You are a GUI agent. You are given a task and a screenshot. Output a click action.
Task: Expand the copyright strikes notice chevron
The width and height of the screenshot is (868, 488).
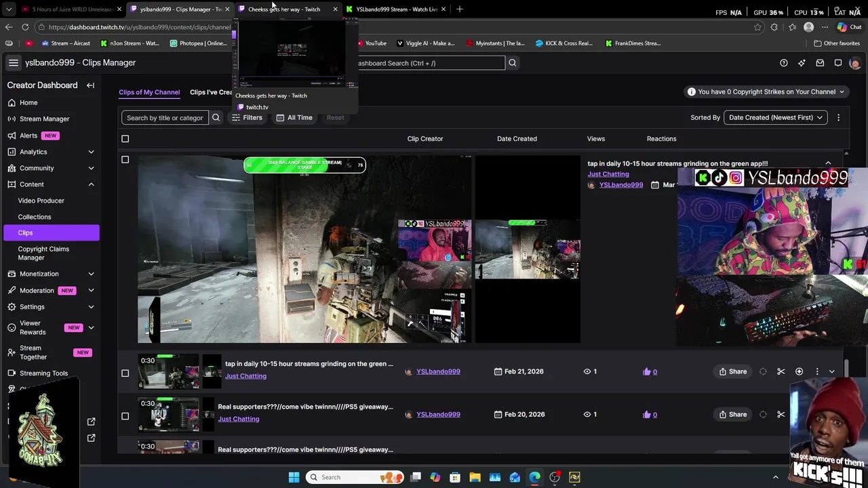pos(842,92)
